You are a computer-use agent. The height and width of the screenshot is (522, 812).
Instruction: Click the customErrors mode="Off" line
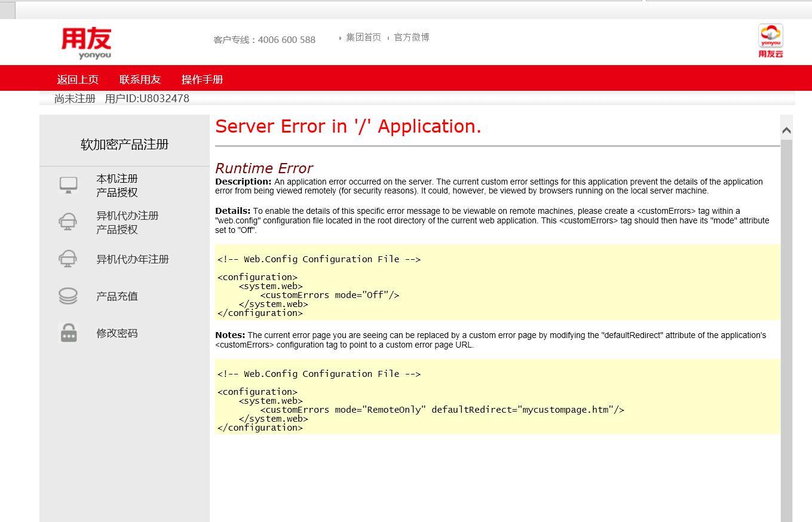[330, 295]
